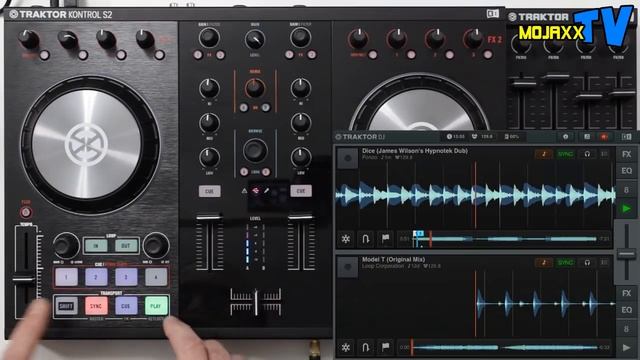Tap the loop icon on the Dice deck
Viewport: 640px width, 360px height.
(x=366, y=239)
